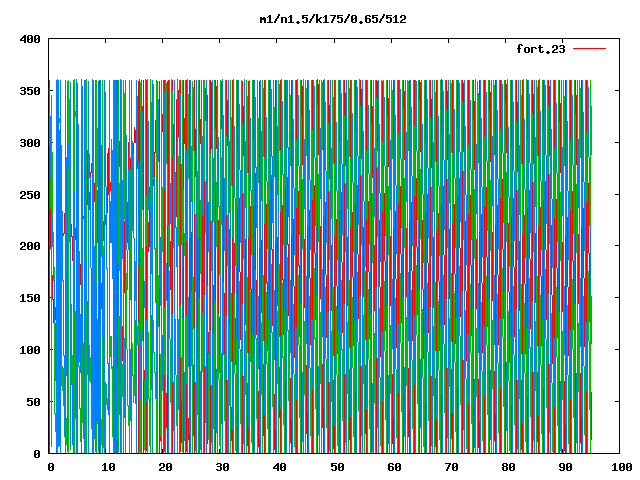Viewport: 640px width, 480px height.
Task: Click x-axis label 100
Action: point(622,467)
